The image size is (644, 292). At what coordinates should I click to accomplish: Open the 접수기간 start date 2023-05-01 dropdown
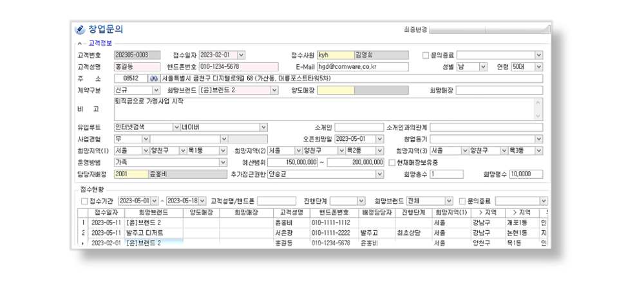[155, 201]
